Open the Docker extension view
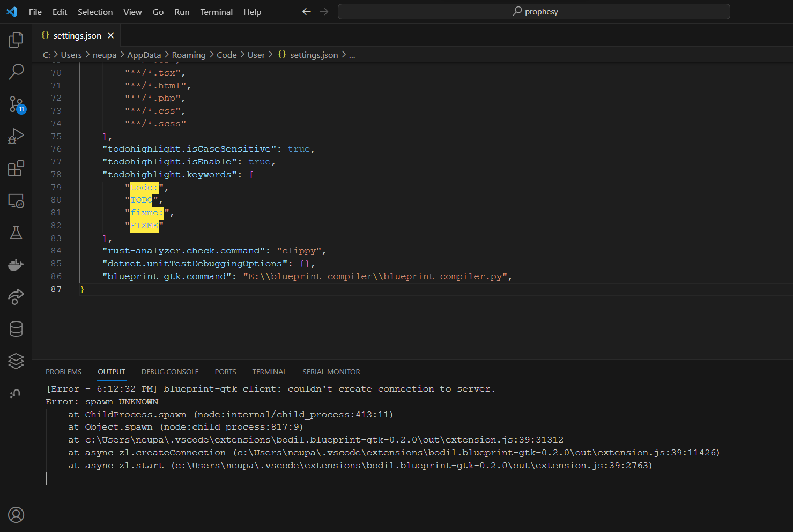The height and width of the screenshot is (532, 793). pos(16,265)
